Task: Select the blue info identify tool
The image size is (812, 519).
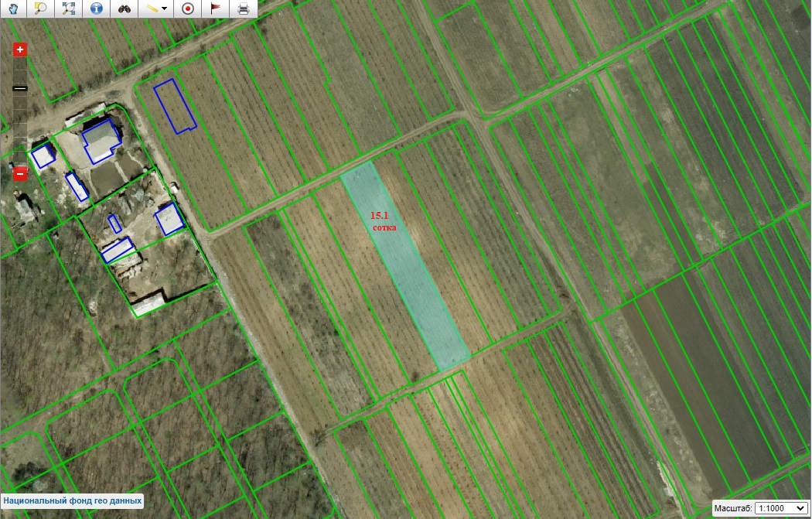Action: tap(96, 9)
